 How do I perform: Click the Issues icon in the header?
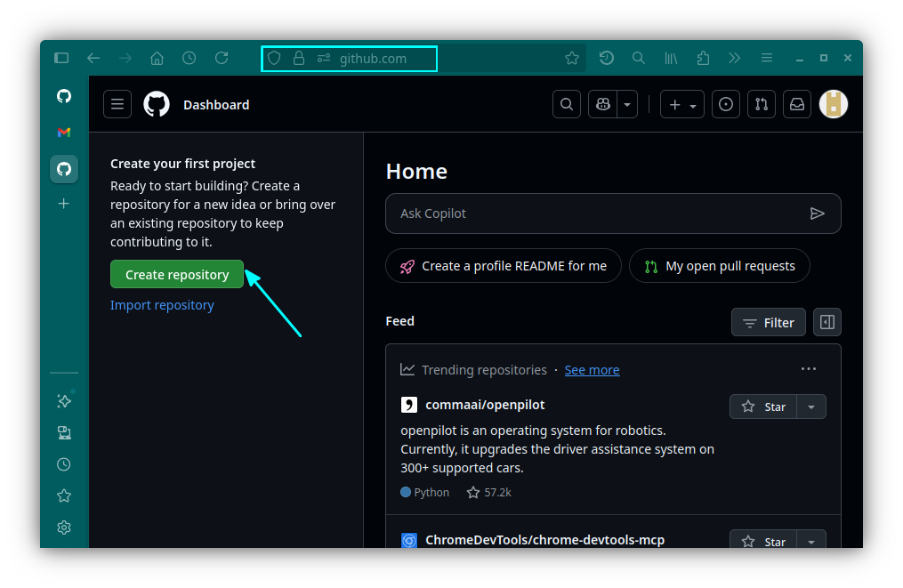pos(725,104)
